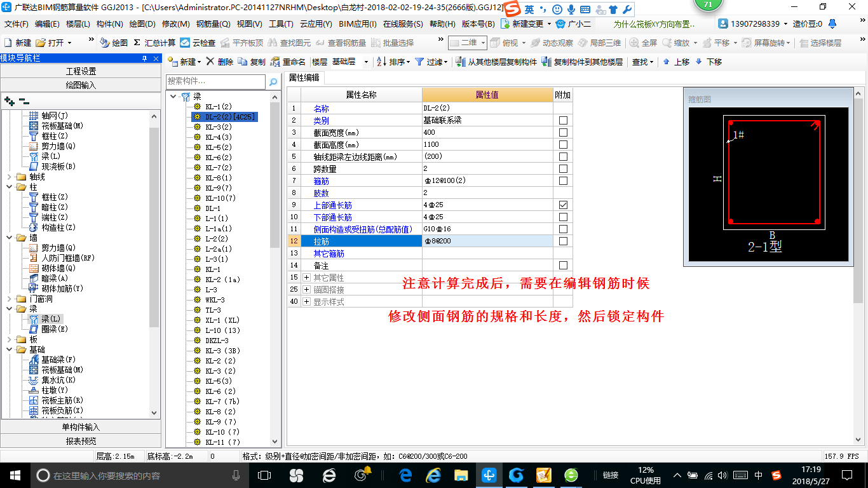Image resolution: width=868 pixels, height=488 pixels.
Task: Select the 属性编辑 tab
Action: (304, 78)
